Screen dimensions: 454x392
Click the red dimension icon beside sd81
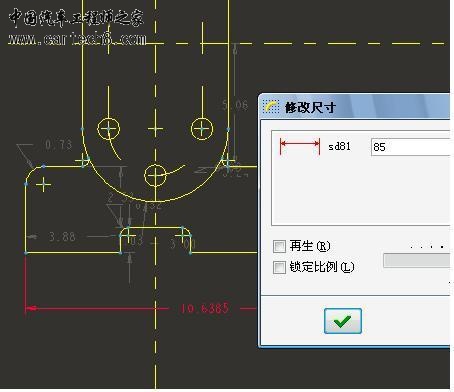pyautogui.click(x=300, y=146)
